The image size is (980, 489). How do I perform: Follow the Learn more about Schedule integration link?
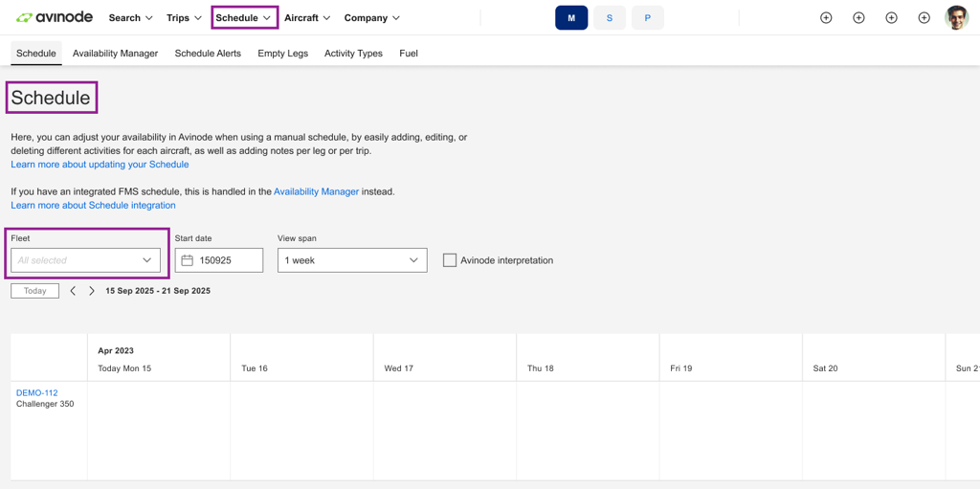point(93,205)
